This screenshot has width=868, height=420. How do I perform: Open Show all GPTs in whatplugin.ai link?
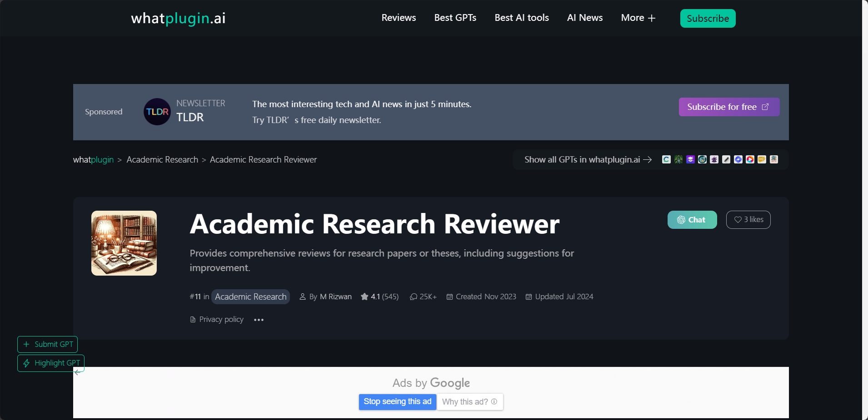pyautogui.click(x=588, y=159)
